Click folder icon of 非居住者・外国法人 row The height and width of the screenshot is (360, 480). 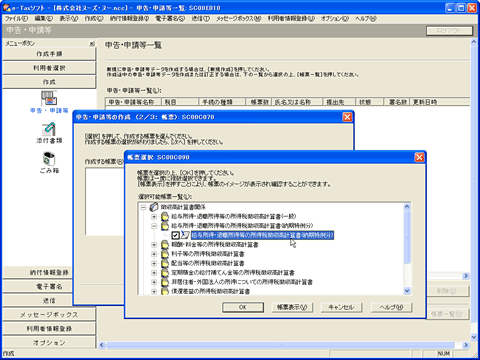(165, 282)
